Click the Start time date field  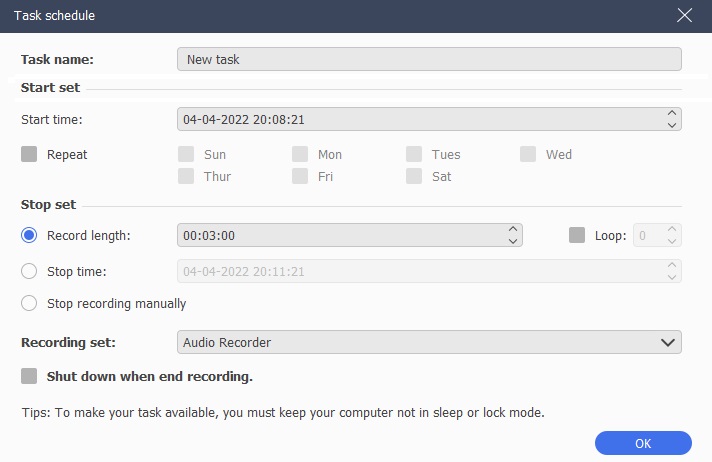(x=429, y=119)
